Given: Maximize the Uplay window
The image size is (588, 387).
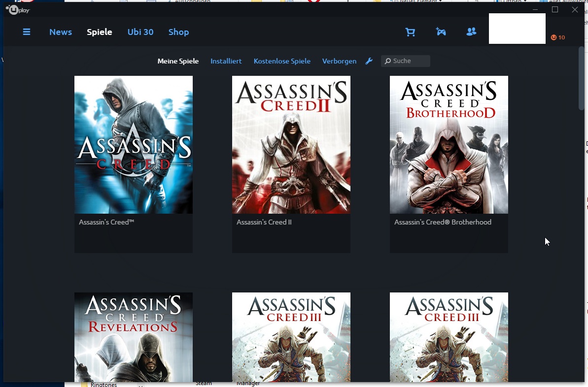Looking at the screenshot, I should pyautogui.click(x=555, y=10).
